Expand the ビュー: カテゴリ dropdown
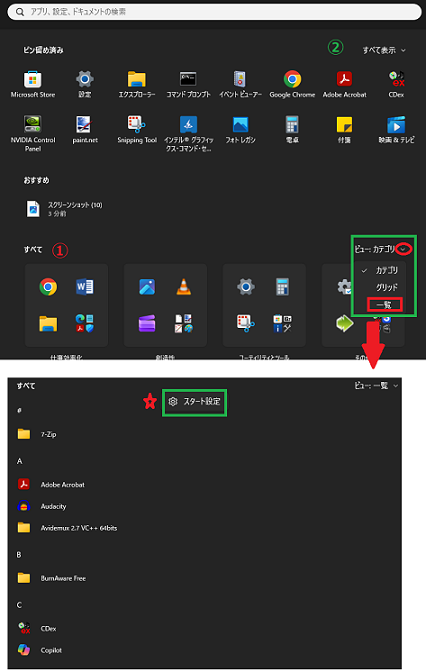Viewport: 426px width, 672px height. pyautogui.click(x=380, y=249)
